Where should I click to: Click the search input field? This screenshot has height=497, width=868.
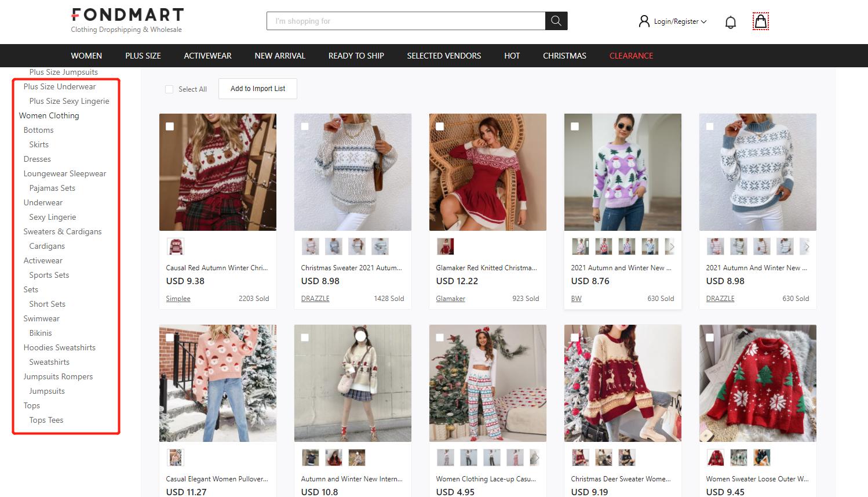pyautogui.click(x=406, y=21)
